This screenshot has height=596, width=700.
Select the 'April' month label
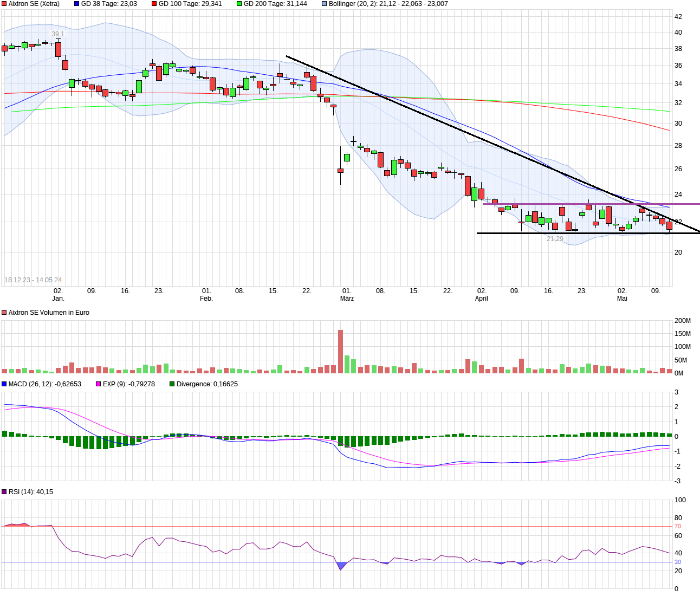[481, 299]
